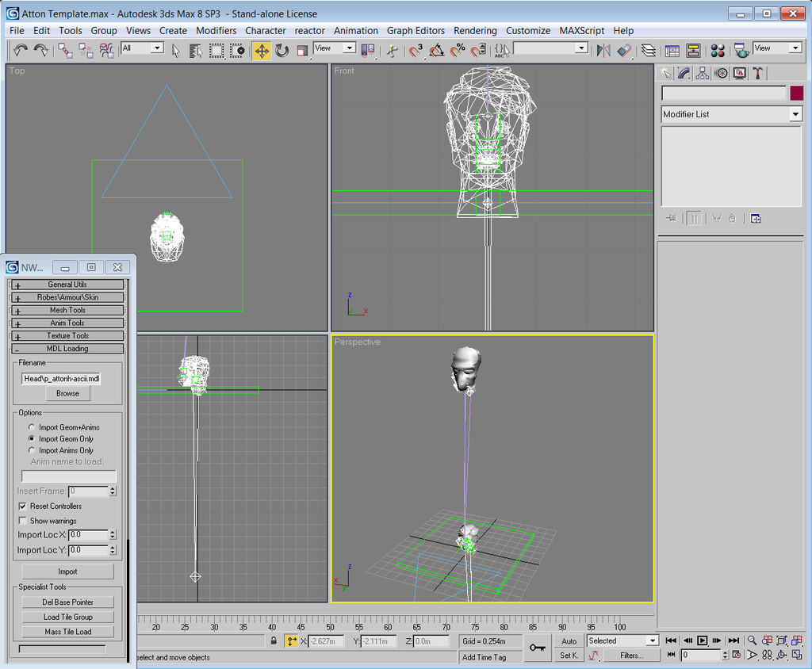Open the Layer Manager icon
The image size is (812, 669).
[x=648, y=50]
